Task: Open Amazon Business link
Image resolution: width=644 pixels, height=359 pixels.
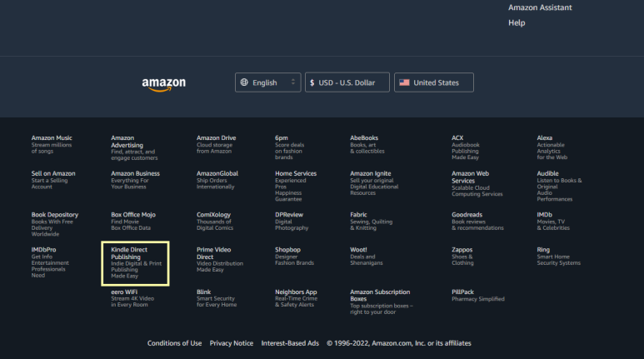Action: (135, 180)
